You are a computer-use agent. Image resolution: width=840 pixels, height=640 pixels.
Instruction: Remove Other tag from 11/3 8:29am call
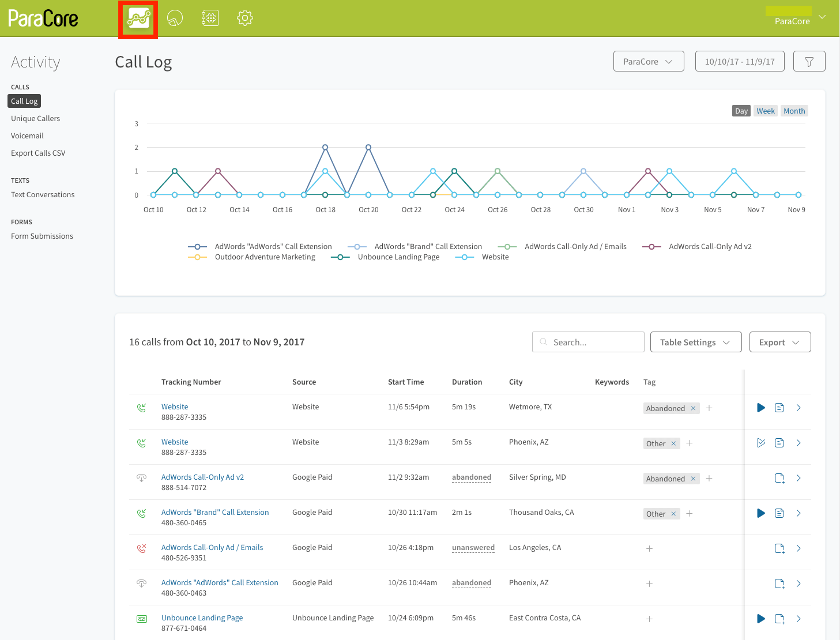click(673, 443)
